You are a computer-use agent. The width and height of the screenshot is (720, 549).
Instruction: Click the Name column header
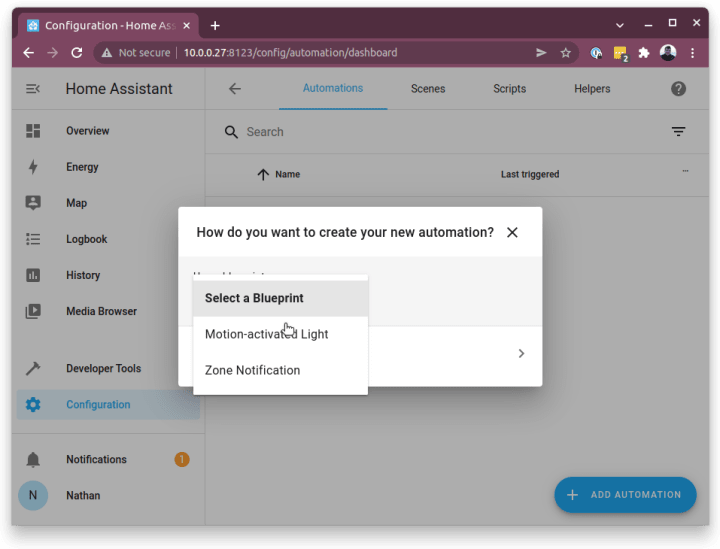(x=287, y=174)
